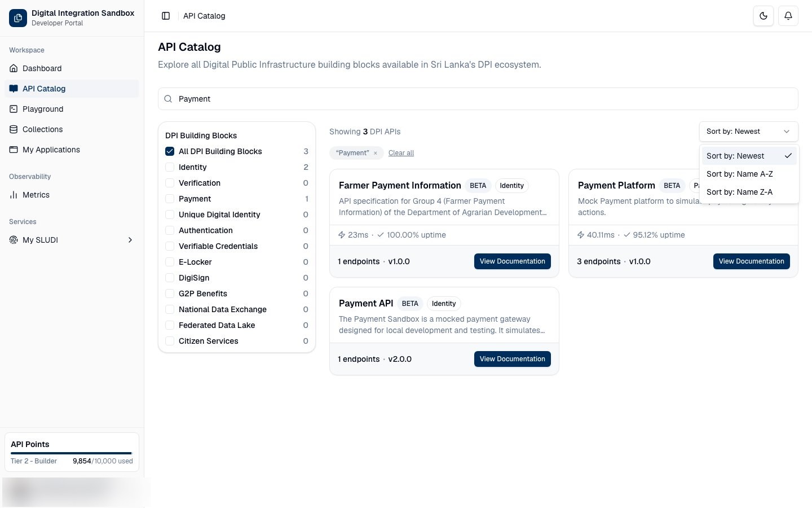812x508 pixels.
Task: Click the API Points usage progress bar
Action: (x=72, y=453)
